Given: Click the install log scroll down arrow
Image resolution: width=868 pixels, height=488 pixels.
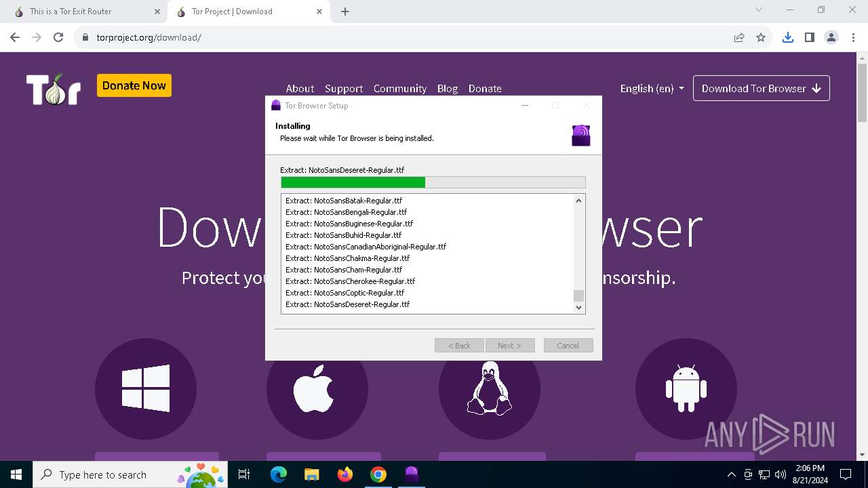Looking at the screenshot, I should pyautogui.click(x=578, y=307).
